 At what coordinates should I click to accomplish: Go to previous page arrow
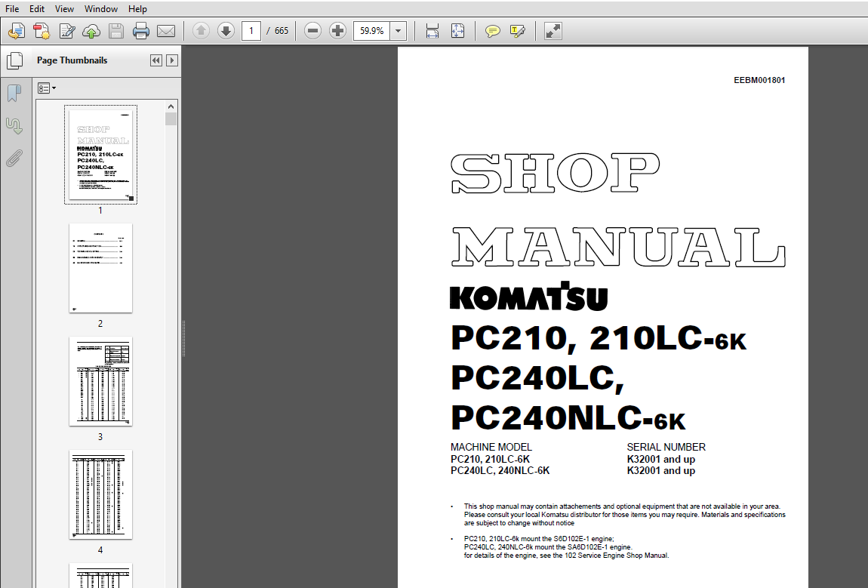(x=201, y=31)
